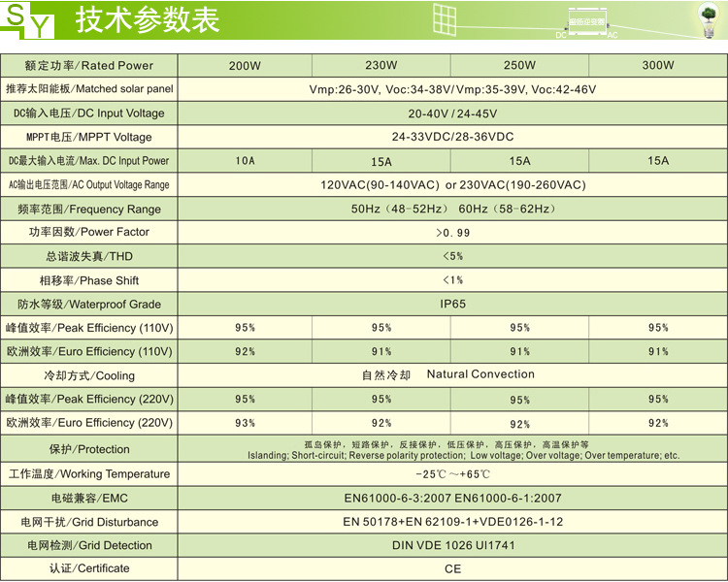Select the 保护/Protection row label
728x582 pixels.
pyautogui.click(x=89, y=449)
